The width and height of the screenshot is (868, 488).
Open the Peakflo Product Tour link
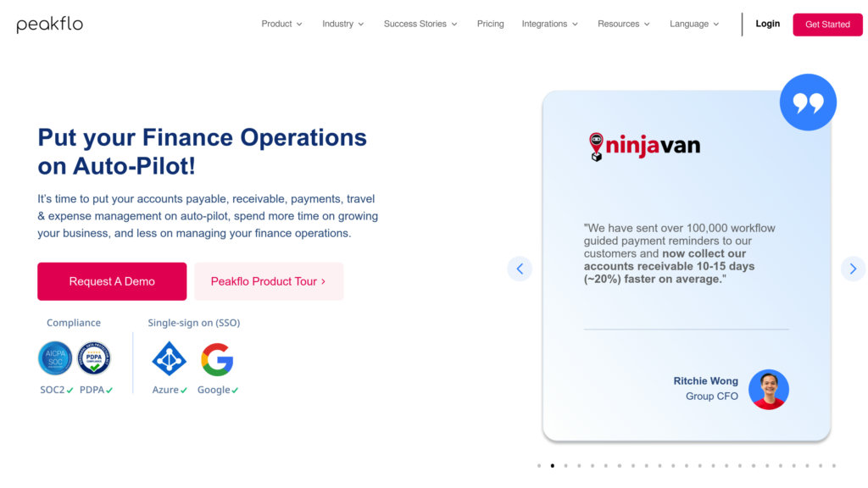[269, 281]
